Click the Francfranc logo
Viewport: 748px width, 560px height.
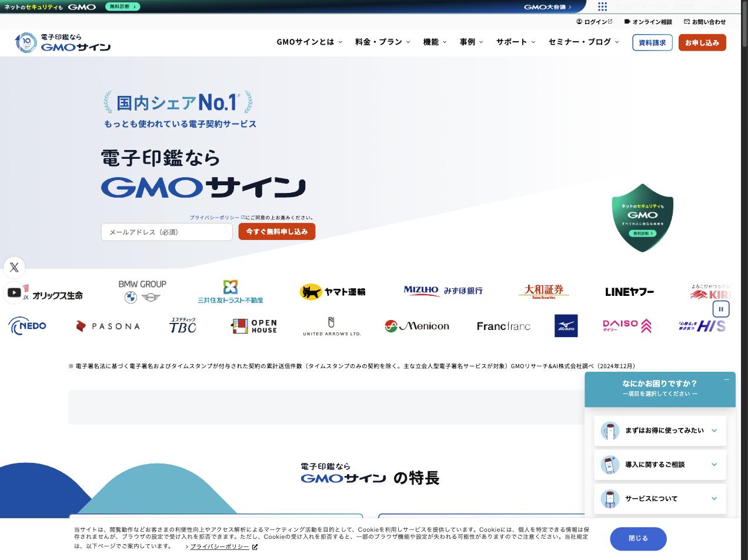click(x=503, y=326)
